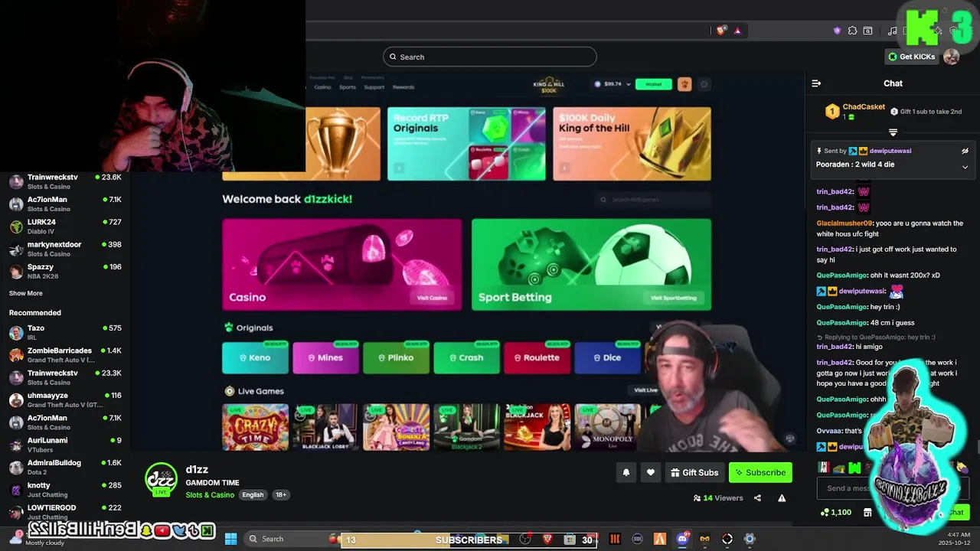980x551 pixels.
Task: Open the Rewards menu item on Gamdom
Action: pyautogui.click(x=403, y=87)
